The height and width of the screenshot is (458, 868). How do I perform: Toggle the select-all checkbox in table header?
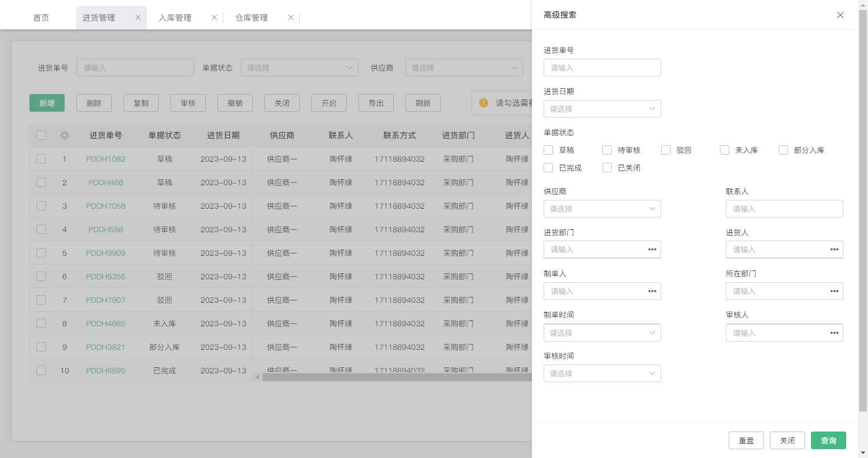[x=41, y=135]
